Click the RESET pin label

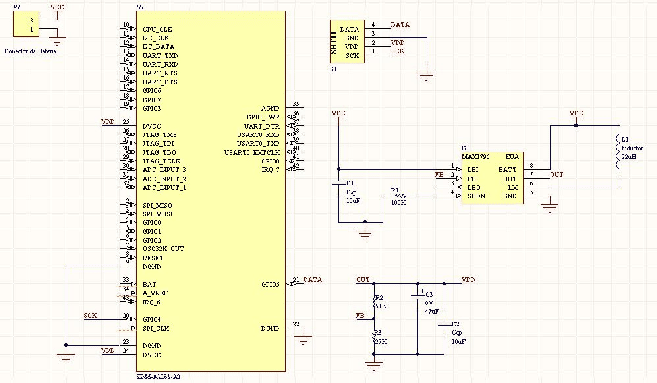click(153, 258)
